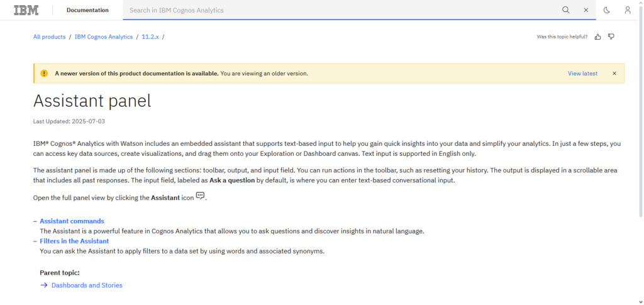Mark topic helpful with thumbs up
This screenshot has height=305, width=644.
point(597,37)
